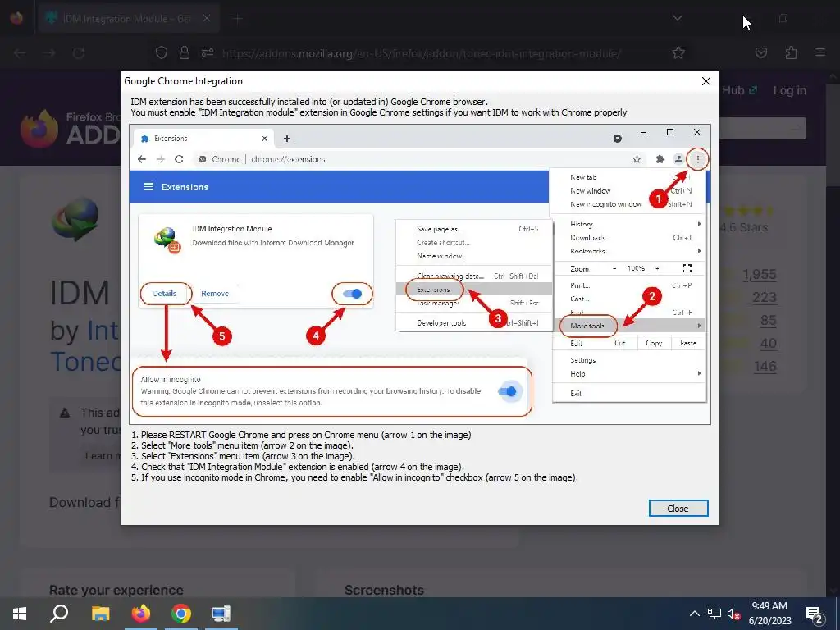Expand the list all tabs chevron

pyautogui.click(x=677, y=18)
